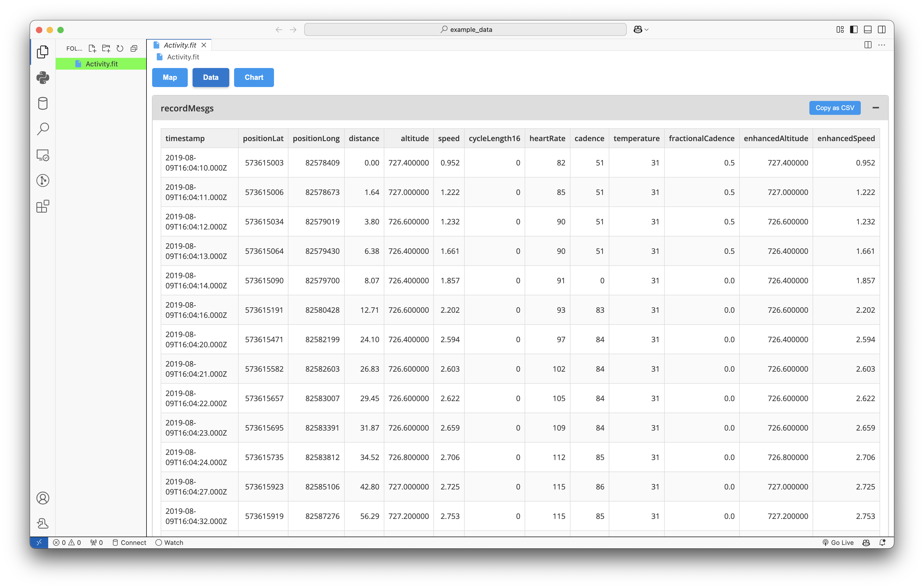Click the cadence column header
924x588 pixels.
[x=589, y=138]
